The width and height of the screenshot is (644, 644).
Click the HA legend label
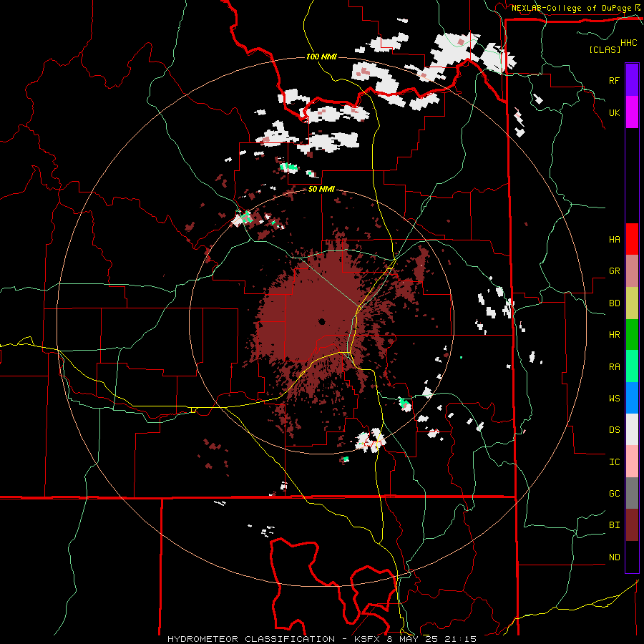point(614,240)
